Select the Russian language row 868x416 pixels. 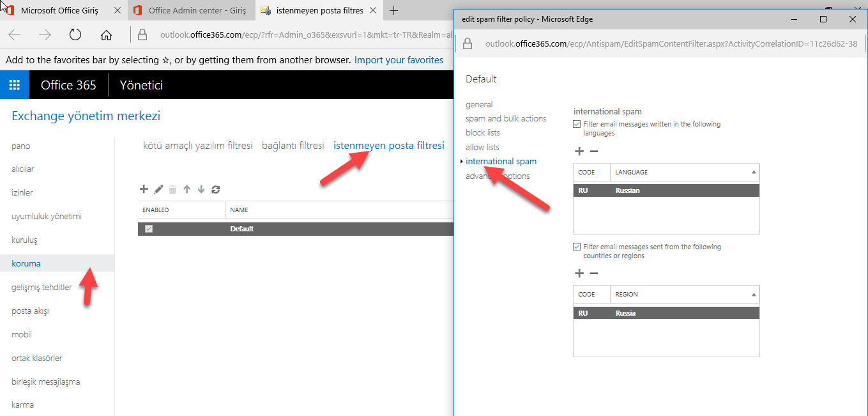tap(666, 190)
